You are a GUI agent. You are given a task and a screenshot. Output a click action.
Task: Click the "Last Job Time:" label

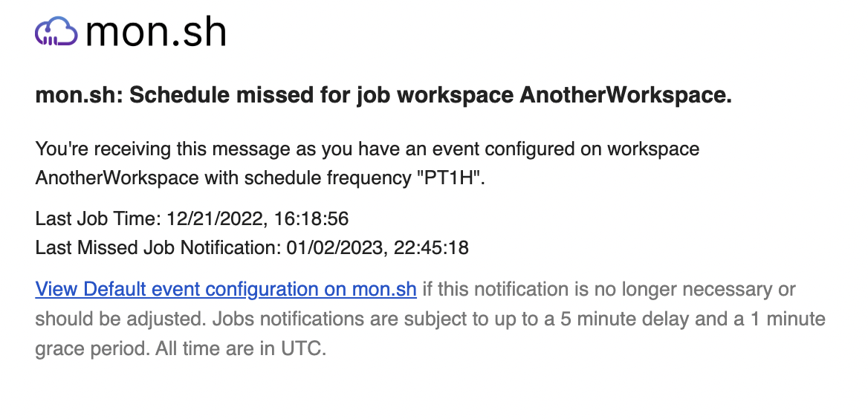(99, 218)
